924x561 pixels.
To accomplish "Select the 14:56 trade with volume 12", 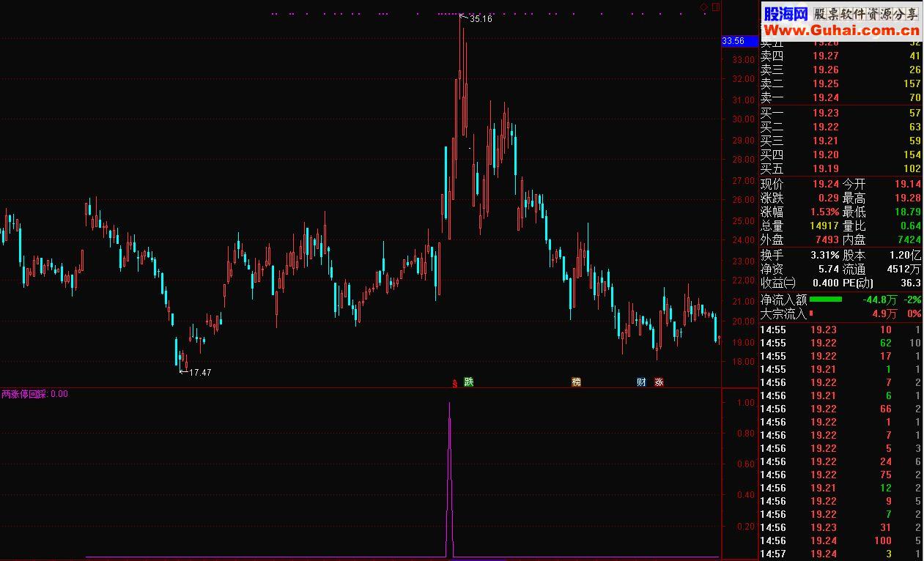I will tap(841, 488).
